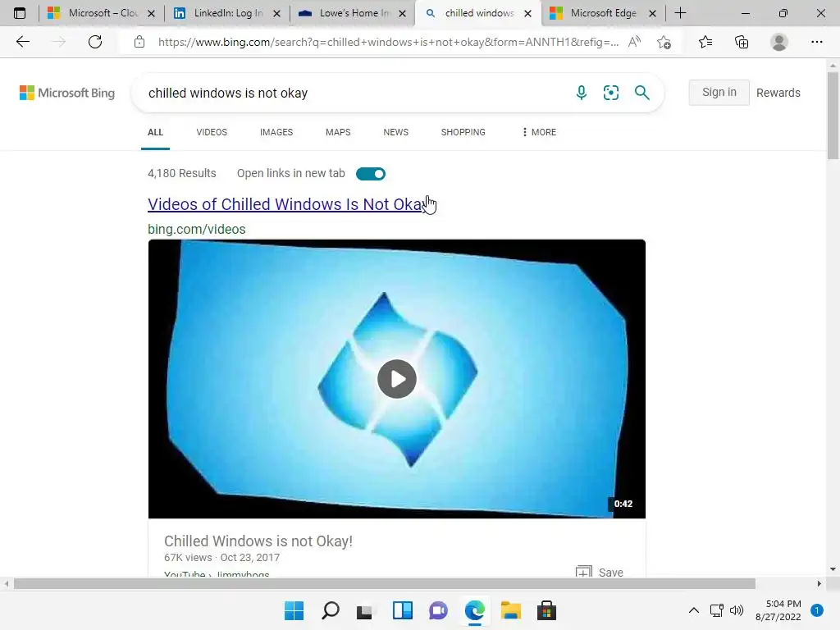Click the vertical scrollbar down arrow
This screenshot has height=630, width=840.
click(x=833, y=569)
